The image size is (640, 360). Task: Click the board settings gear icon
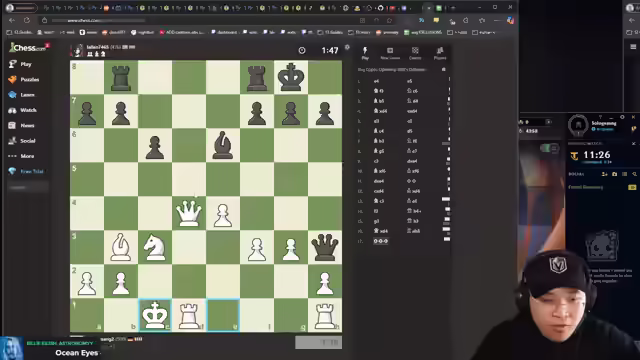point(347,47)
